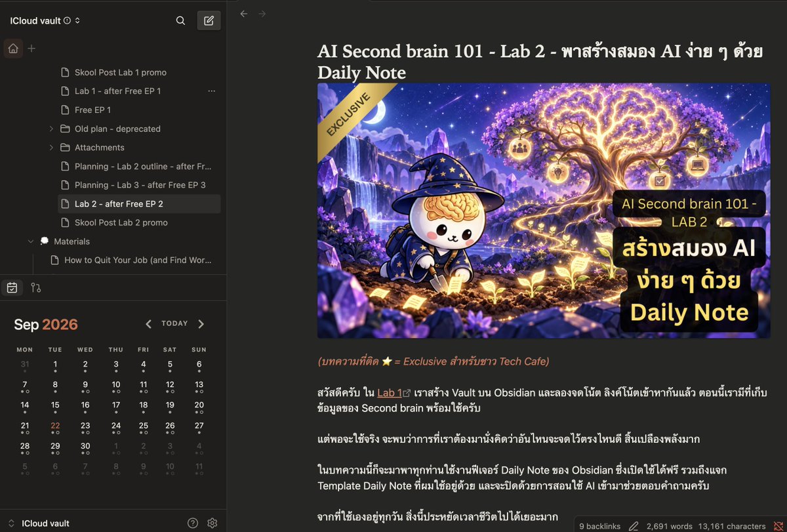Expand the Attachments folder
The width and height of the screenshot is (787, 532).
coord(52,148)
